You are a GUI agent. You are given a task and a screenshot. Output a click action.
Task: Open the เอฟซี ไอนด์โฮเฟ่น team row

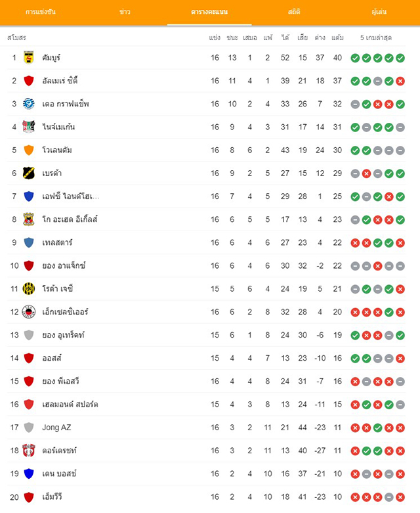[206, 196]
